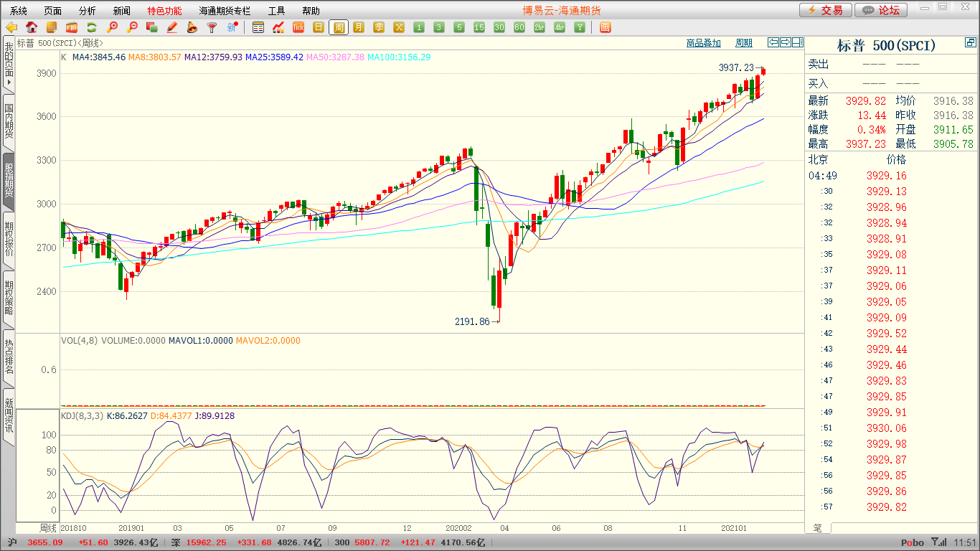
Task: Toggle the side info panel layout icon
Action: pyautogui.click(x=797, y=42)
